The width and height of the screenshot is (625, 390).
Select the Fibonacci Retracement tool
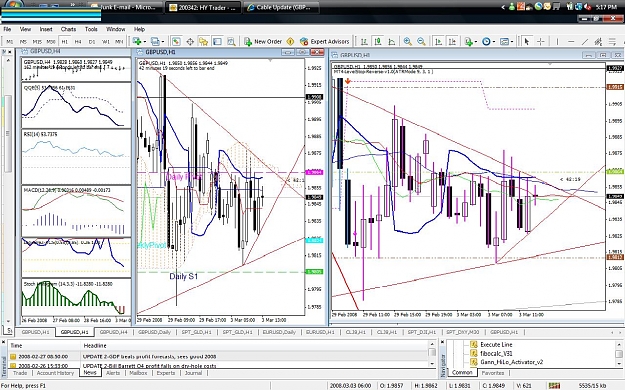[613, 41]
